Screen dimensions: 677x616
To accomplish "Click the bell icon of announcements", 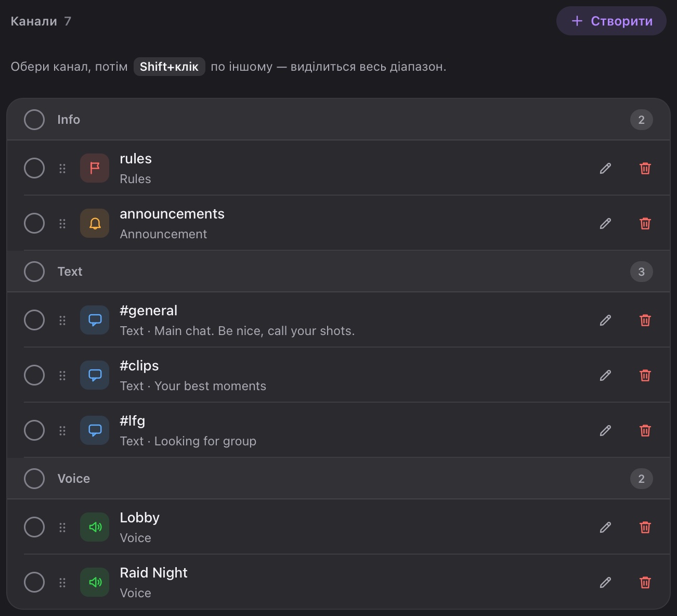I will (x=95, y=223).
